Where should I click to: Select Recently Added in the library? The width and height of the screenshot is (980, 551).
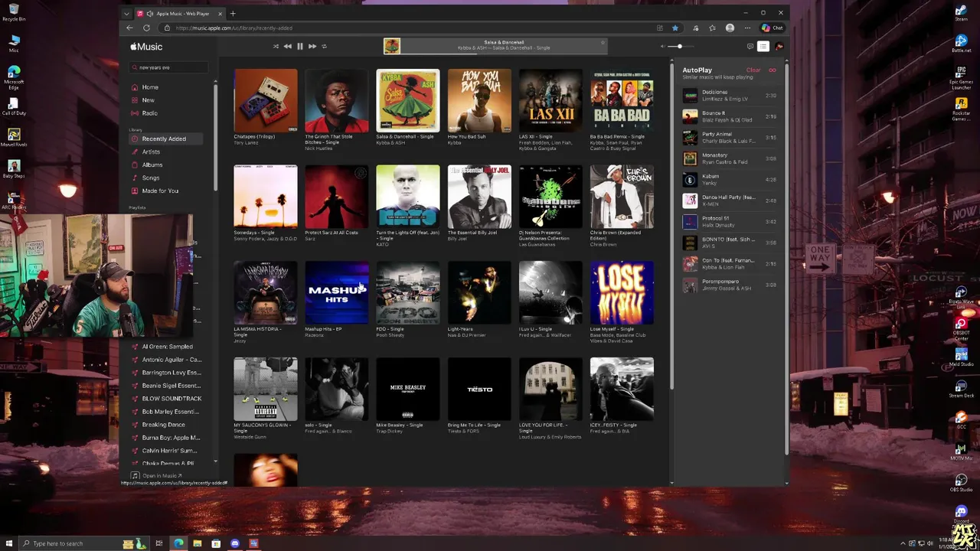pos(164,139)
